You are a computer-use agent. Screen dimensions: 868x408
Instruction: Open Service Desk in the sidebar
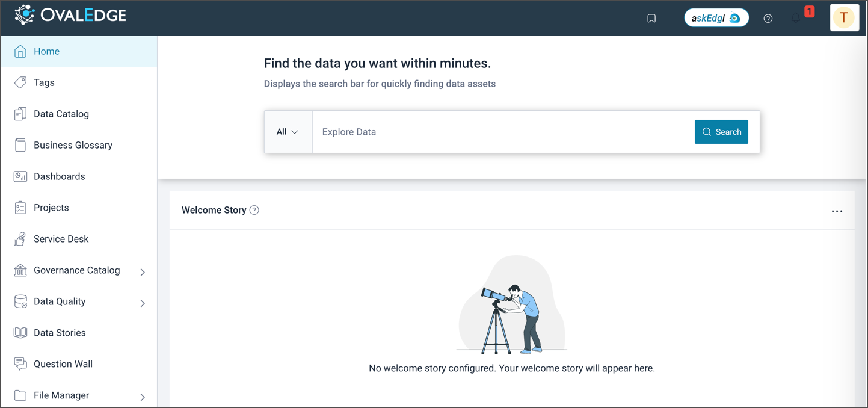tap(61, 239)
